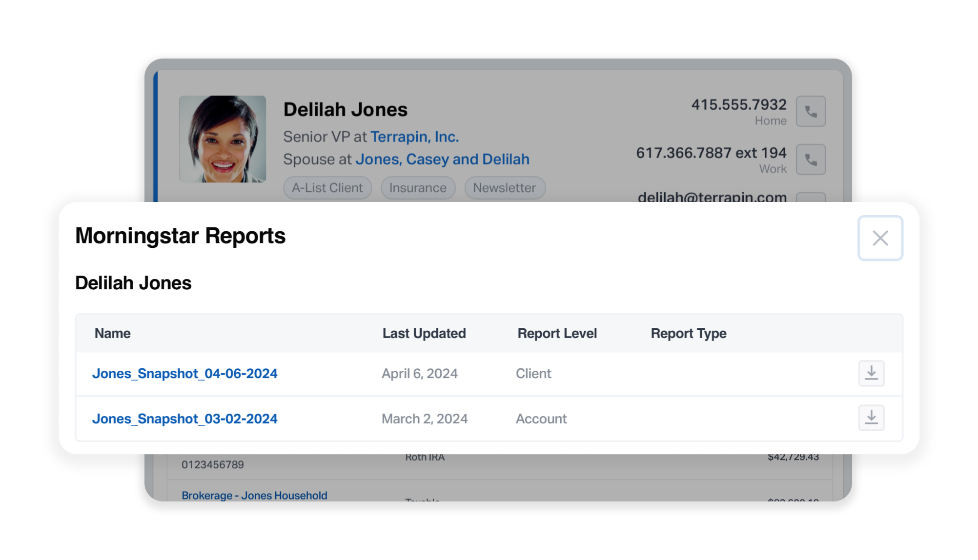
Task: Open the Jones_Snapshot_03-02-2024 report link
Action: [184, 419]
